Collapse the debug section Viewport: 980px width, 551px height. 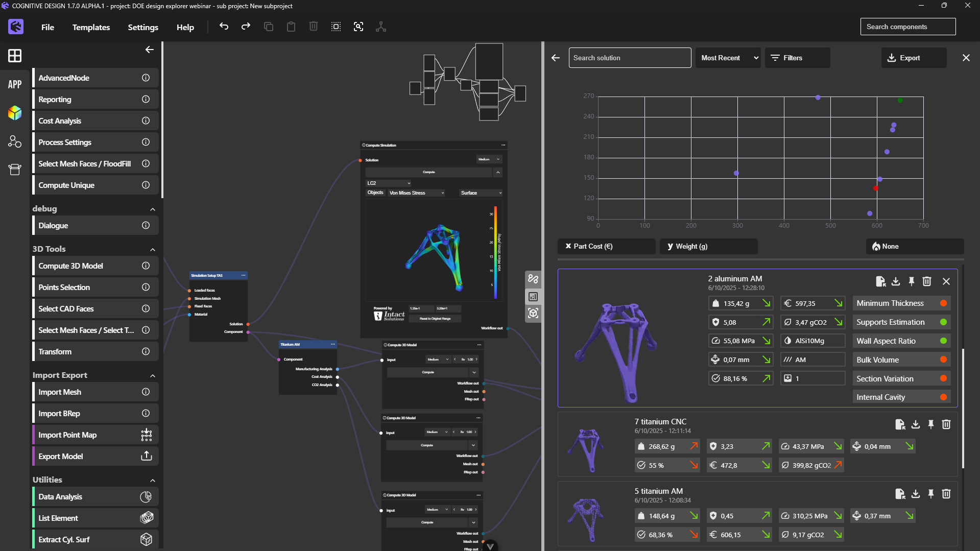[153, 209]
